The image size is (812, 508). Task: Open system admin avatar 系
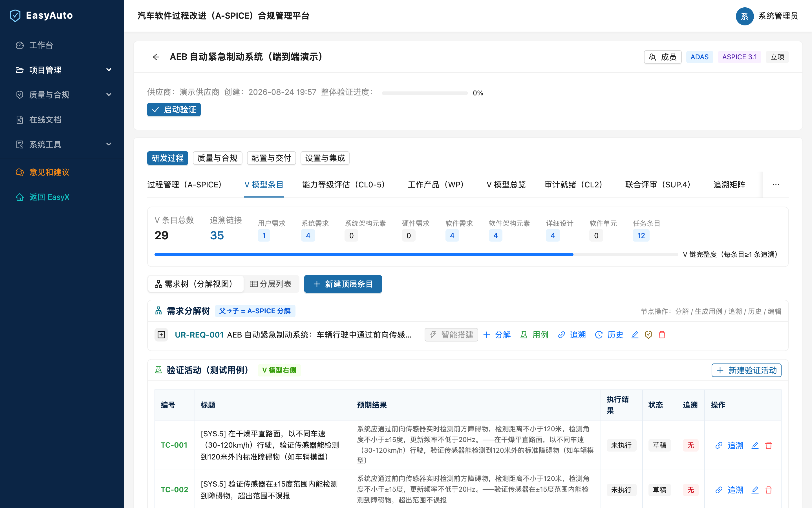pyautogui.click(x=745, y=16)
